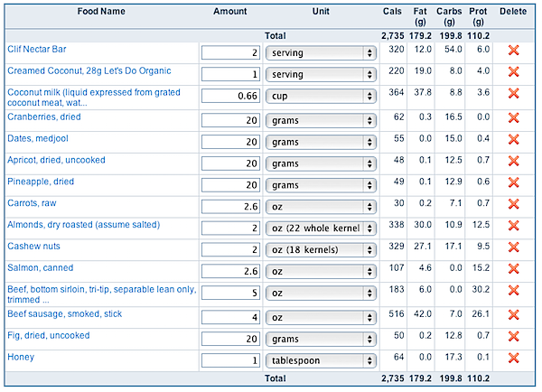The width and height of the screenshot is (542, 392).
Task: Open tablespoon unit dropdown for Honey
Action: click(321, 360)
